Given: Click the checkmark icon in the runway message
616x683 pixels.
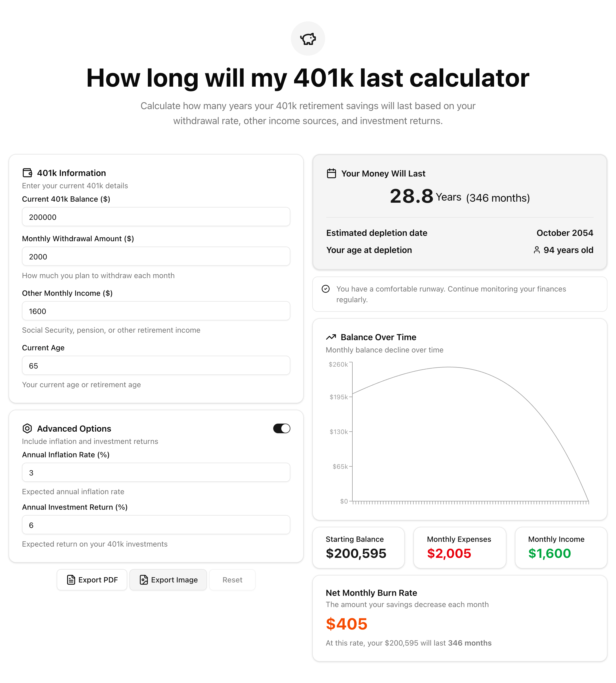Looking at the screenshot, I should pos(325,289).
